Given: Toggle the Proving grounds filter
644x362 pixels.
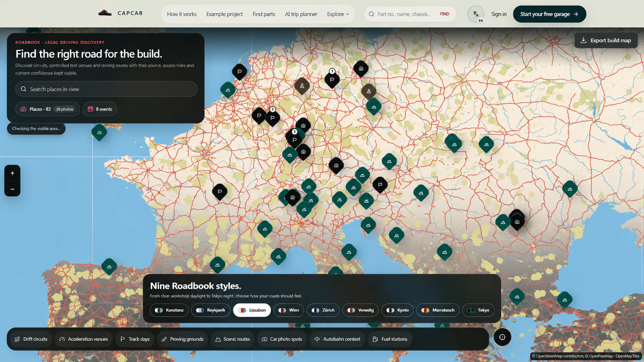Looking at the screenshot, I should click(x=183, y=339).
